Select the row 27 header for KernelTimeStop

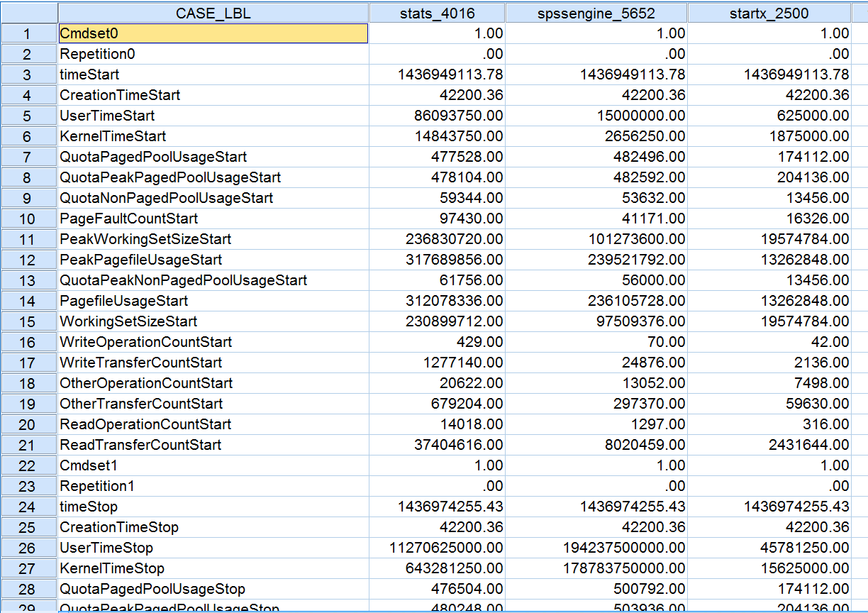click(28, 568)
